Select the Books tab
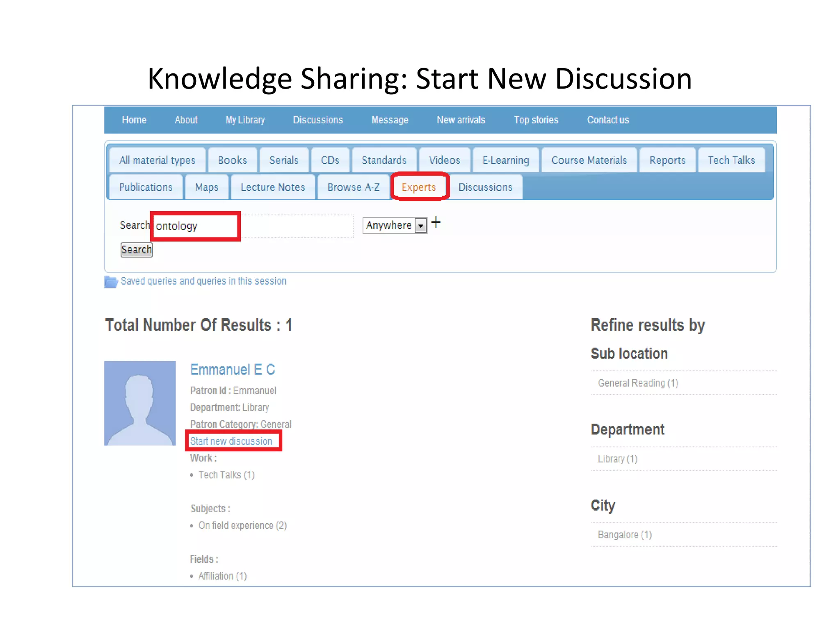Screen dimensions: 840x630 [232, 160]
